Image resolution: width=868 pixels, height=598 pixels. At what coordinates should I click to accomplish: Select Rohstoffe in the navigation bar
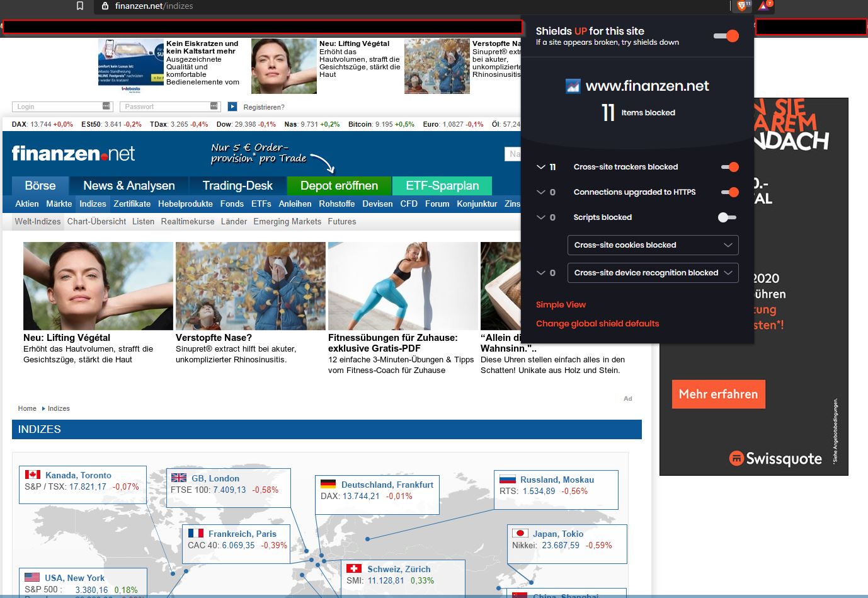(337, 204)
